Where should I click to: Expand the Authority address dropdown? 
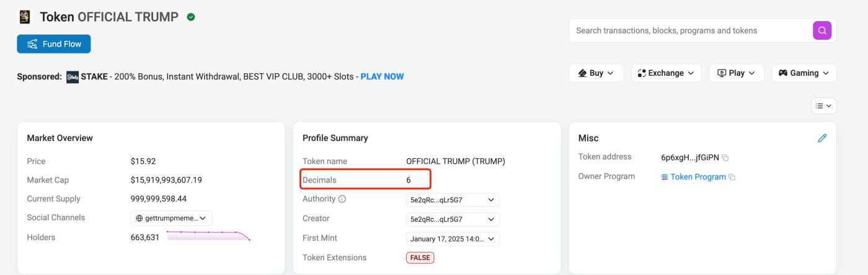coord(452,200)
